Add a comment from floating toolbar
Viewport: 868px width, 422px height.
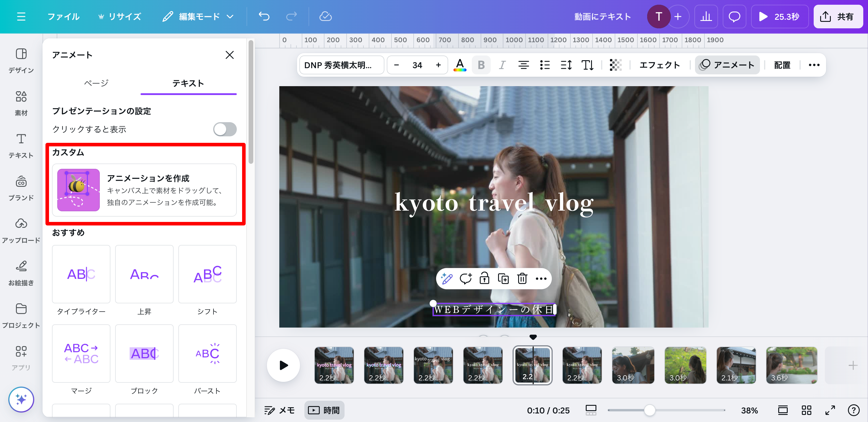pos(466,279)
